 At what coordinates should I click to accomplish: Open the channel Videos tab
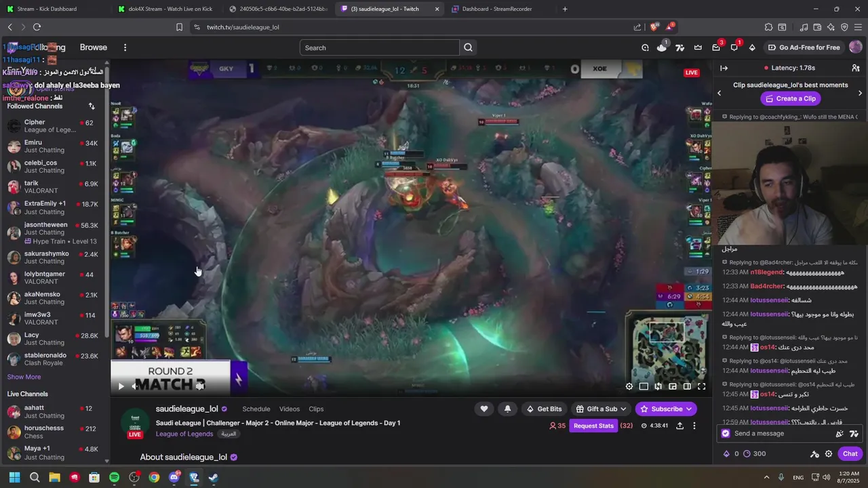[290, 409]
